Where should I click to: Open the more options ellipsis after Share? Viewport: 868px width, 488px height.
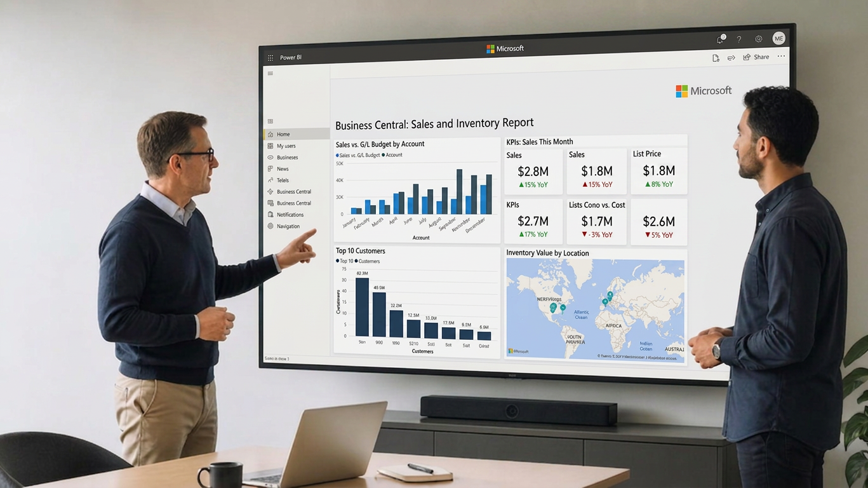(781, 56)
